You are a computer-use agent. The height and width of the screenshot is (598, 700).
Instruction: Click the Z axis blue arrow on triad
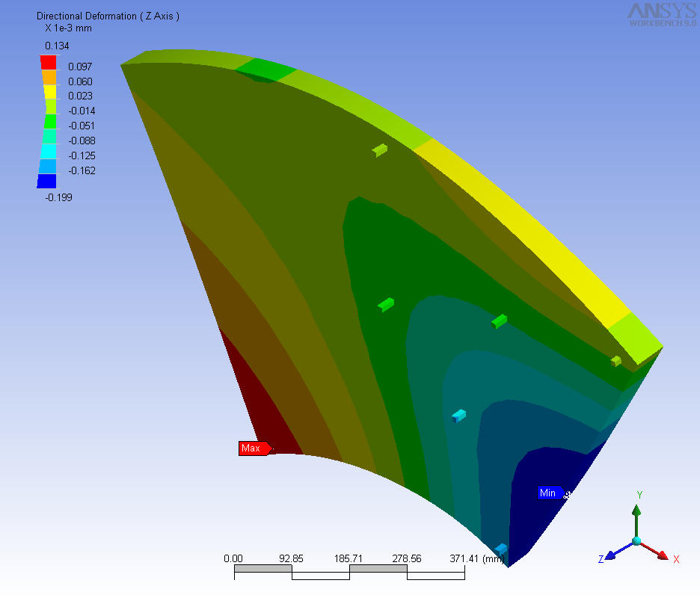(618, 551)
